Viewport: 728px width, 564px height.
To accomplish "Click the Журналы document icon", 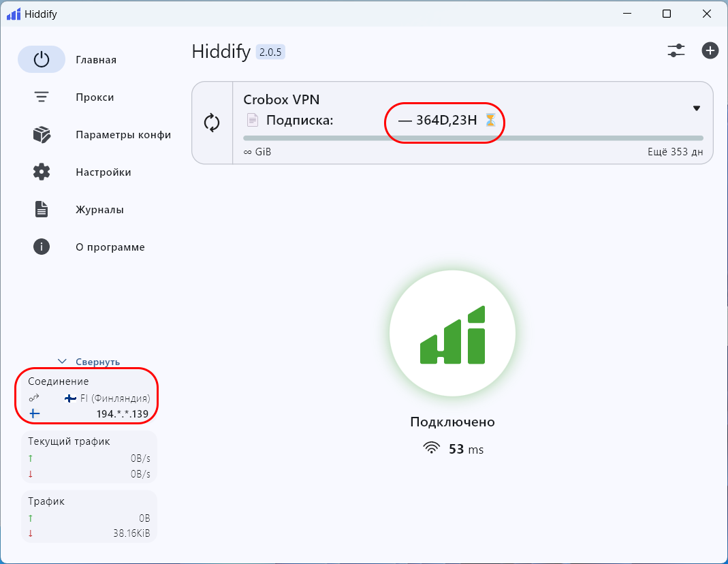I will pyautogui.click(x=42, y=210).
